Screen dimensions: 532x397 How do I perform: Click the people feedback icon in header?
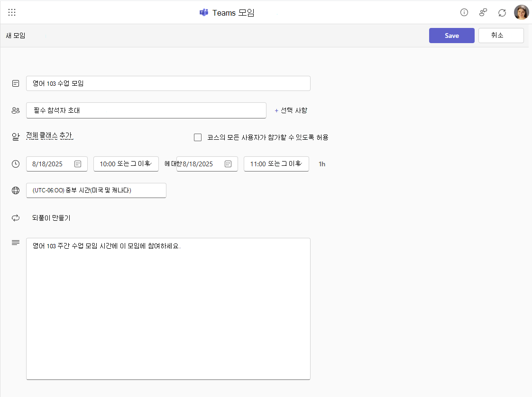click(483, 12)
